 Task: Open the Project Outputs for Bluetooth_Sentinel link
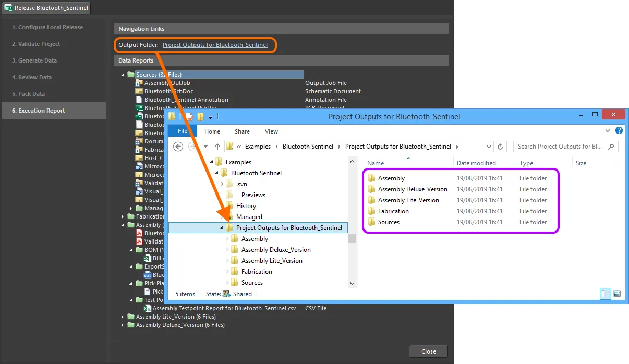coord(215,45)
